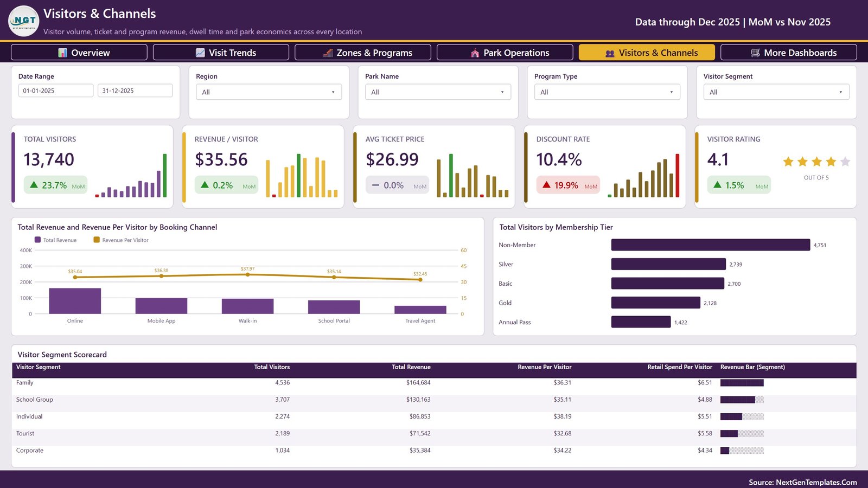Click the 19.9% MoM badge
The image size is (868, 488).
click(568, 185)
